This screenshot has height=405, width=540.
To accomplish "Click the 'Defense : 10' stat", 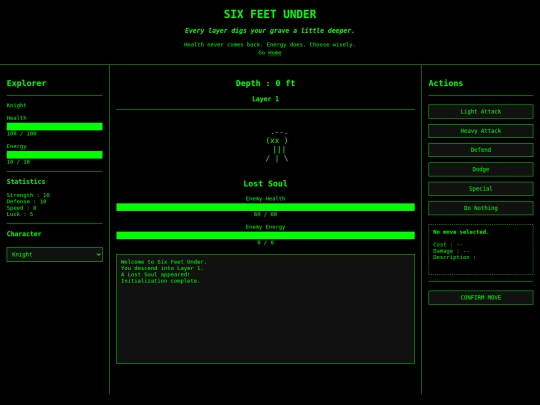I will pyautogui.click(x=27, y=201).
